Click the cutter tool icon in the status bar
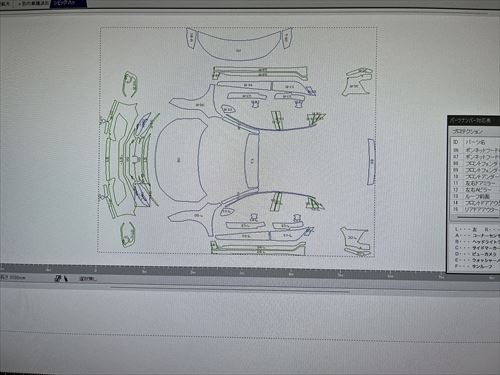500x375 pixels. pyautogui.click(x=61, y=278)
